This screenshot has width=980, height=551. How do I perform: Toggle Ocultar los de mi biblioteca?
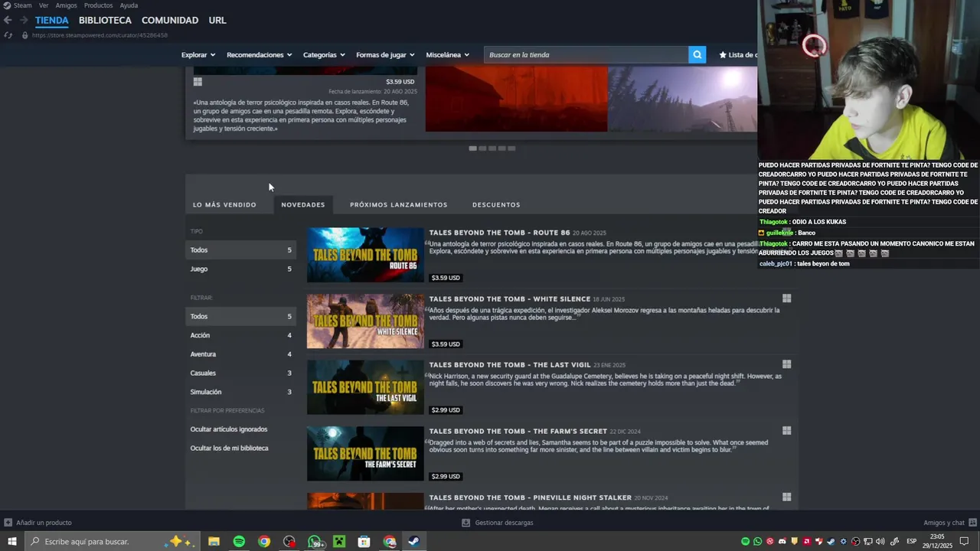[229, 448]
